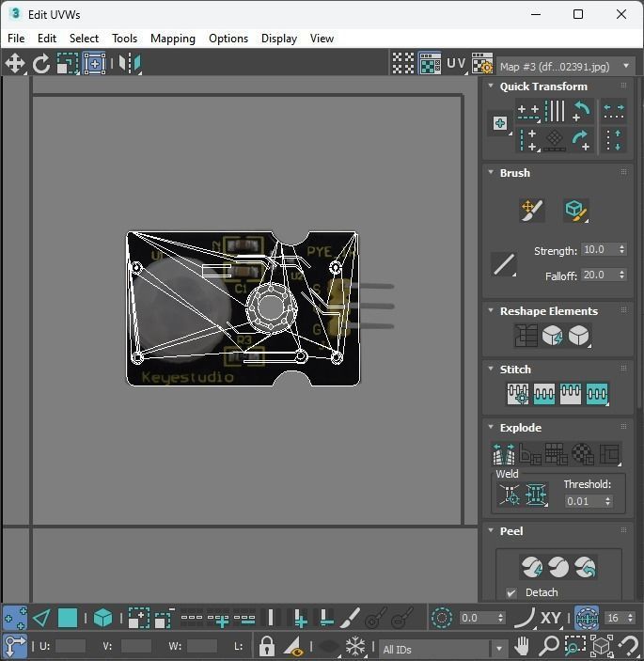644x661 pixels.
Task: Click Align Vertically to Pivot icon
Action: coord(528,140)
